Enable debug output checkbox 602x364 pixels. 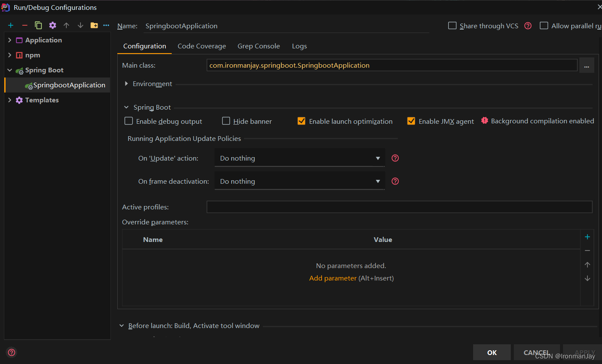click(129, 121)
